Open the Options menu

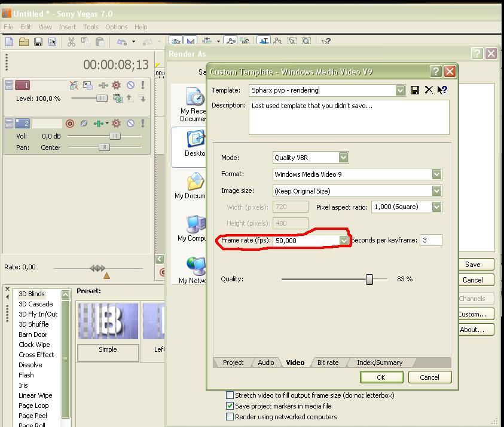(117, 27)
